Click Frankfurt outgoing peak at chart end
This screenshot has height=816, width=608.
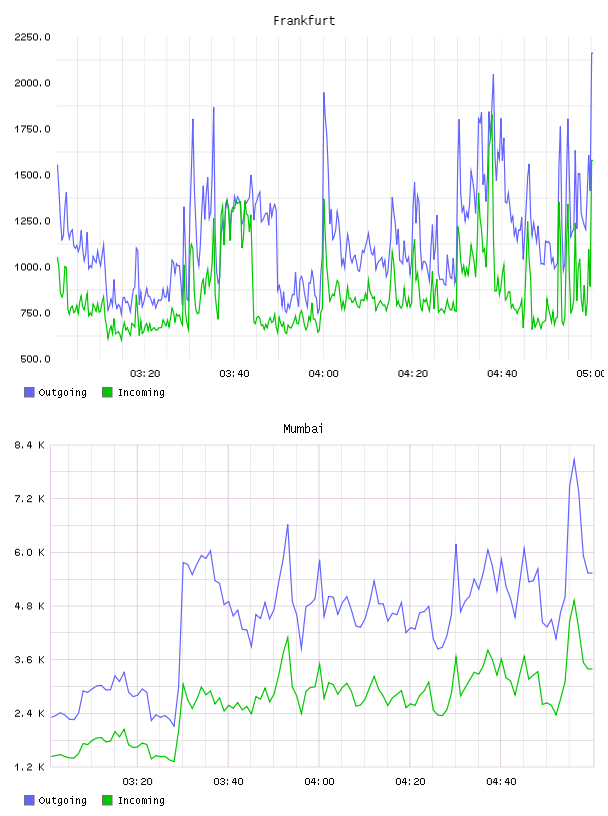592,53
